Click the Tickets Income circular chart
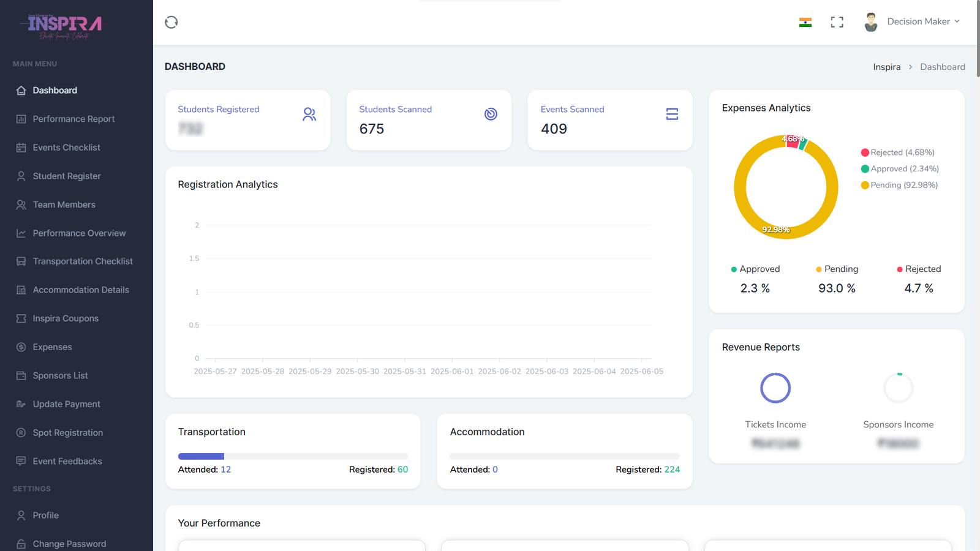Image resolution: width=980 pixels, height=551 pixels. (775, 388)
